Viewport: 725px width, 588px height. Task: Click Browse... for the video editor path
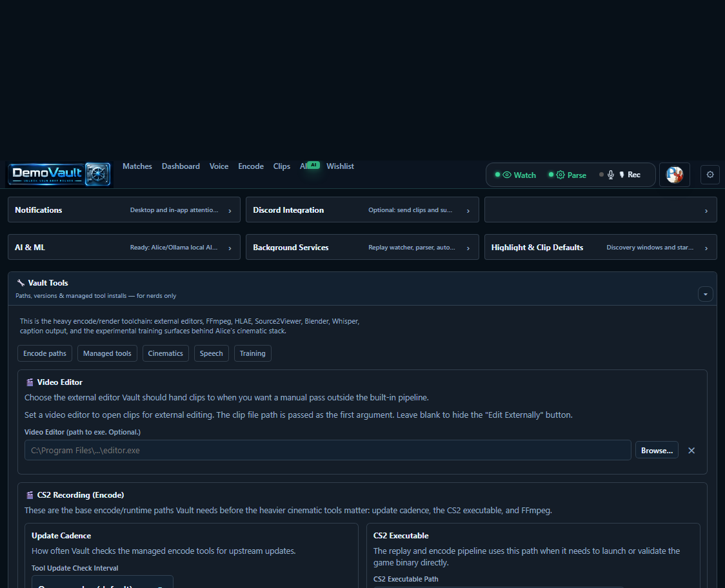click(657, 450)
